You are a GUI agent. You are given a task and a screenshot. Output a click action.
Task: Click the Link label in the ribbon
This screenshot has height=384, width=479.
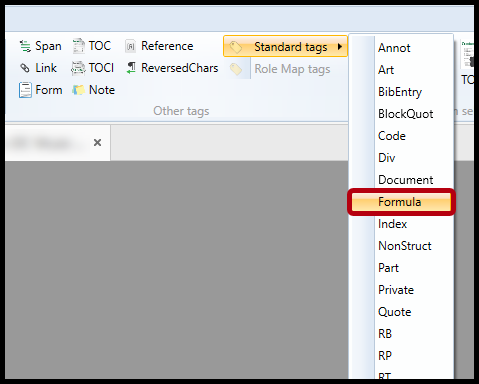46,68
